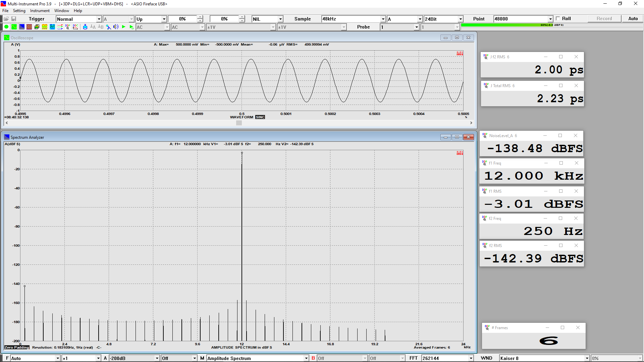Open the Point 48000 dropdown

point(523,19)
